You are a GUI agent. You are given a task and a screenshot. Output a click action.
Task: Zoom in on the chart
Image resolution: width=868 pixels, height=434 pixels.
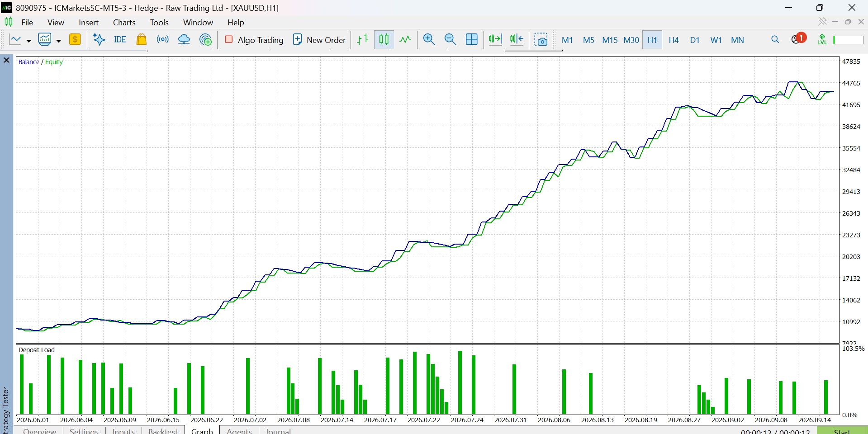pyautogui.click(x=429, y=40)
